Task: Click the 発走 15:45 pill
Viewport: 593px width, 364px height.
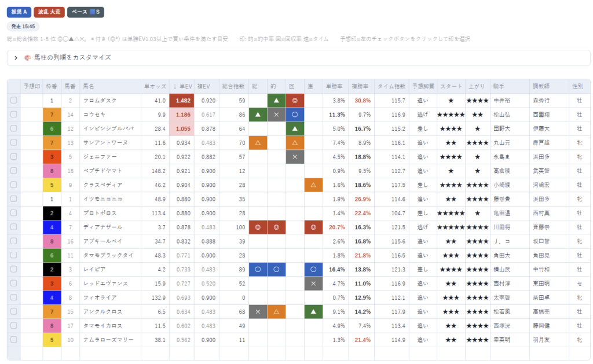Action: coord(23,27)
